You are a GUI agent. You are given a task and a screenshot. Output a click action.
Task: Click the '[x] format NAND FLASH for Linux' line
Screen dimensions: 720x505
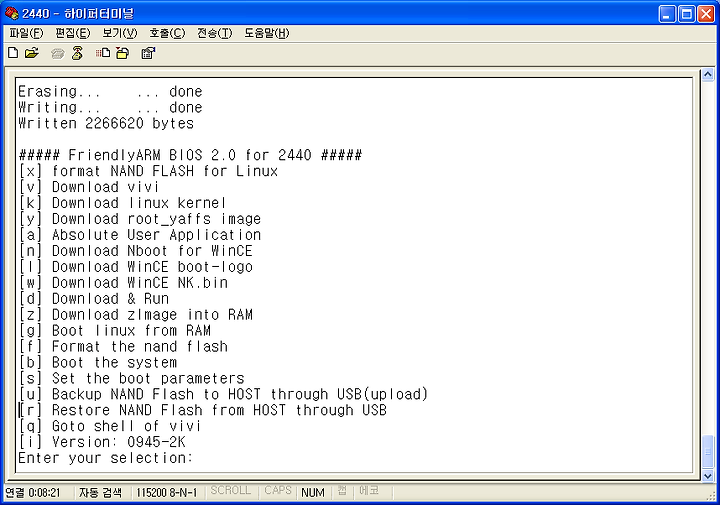click(x=148, y=171)
